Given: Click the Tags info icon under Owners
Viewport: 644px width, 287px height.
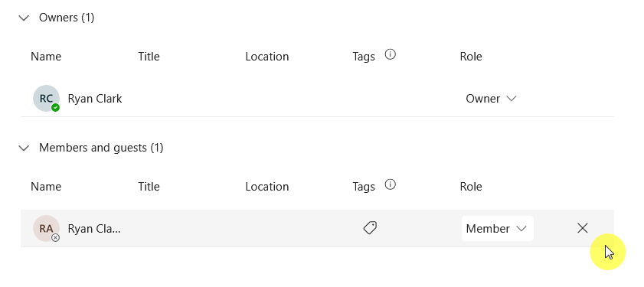Looking at the screenshot, I should (391, 54).
